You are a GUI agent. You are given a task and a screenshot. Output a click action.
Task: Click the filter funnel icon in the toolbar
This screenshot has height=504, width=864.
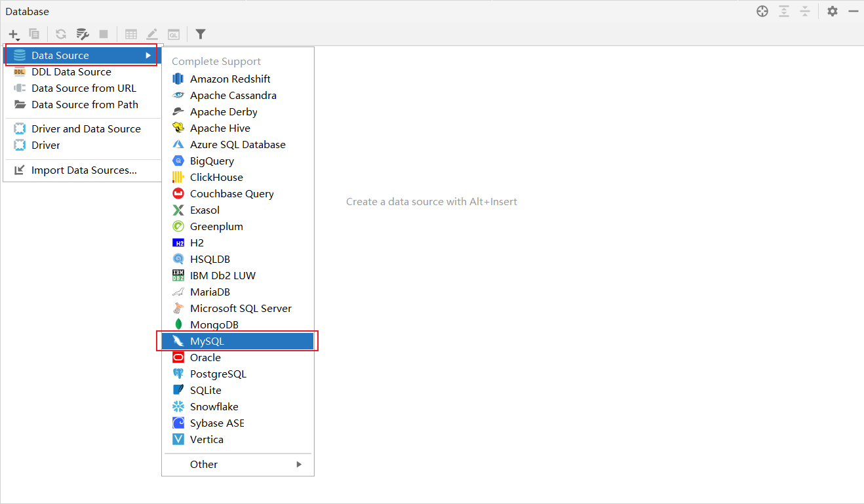pos(201,34)
